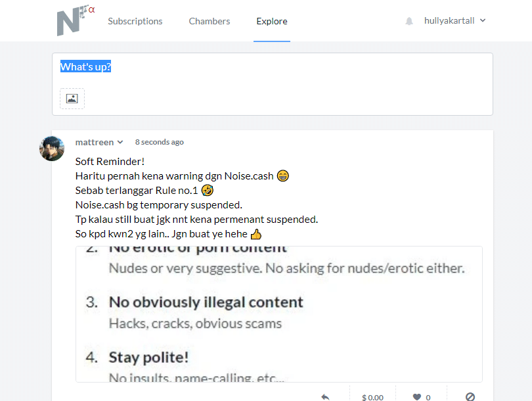Click the line "Noise.cash bg temporary suspended."
Image resolution: width=532 pixels, height=401 pixels.
[159, 204]
